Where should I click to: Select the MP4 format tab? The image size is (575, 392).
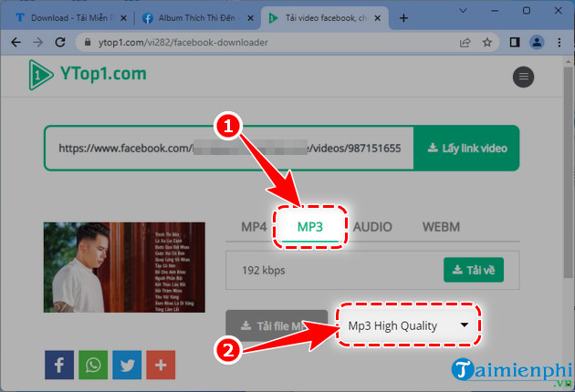point(254,227)
